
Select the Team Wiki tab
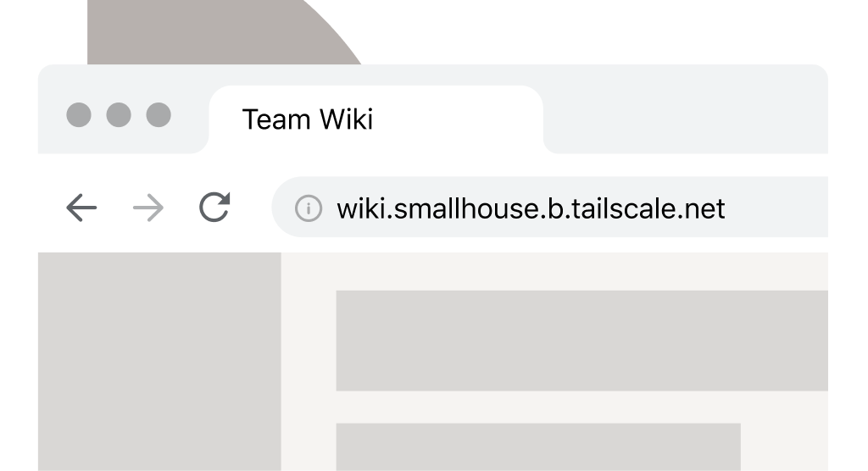click(x=376, y=119)
